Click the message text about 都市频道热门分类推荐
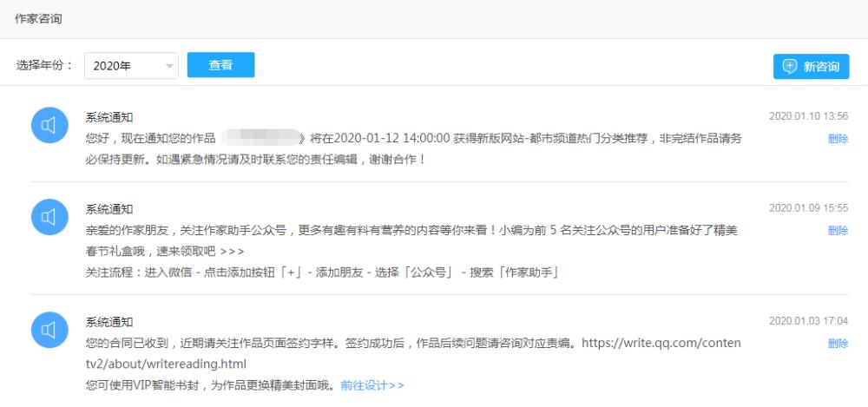Screen dimensions: 868x407 tap(413, 149)
